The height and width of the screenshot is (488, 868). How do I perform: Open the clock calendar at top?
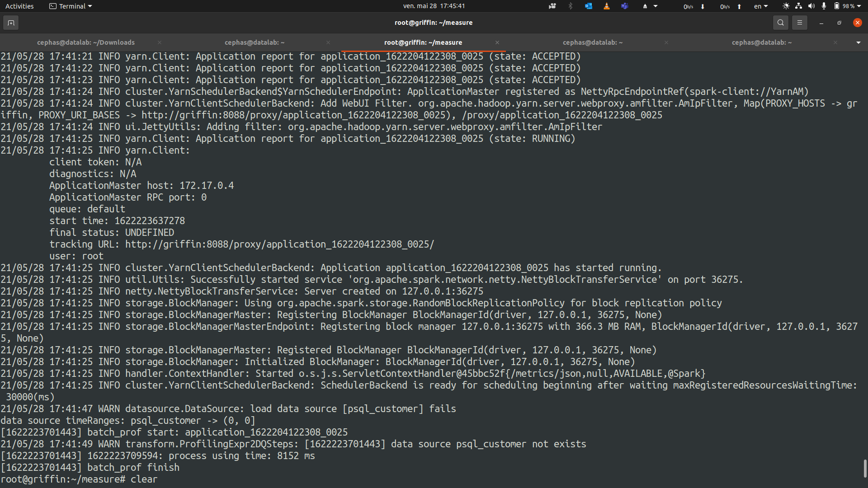[x=434, y=6]
